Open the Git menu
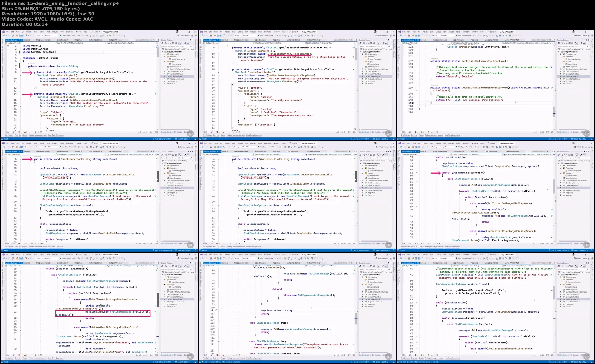The image size is (595, 364). tap(23, 32)
